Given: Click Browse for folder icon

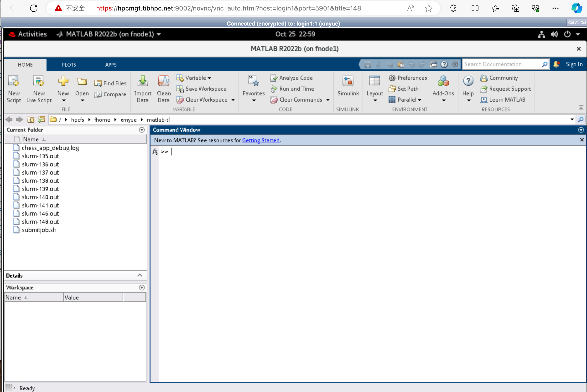Looking at the screenshot, I should tap(42, 120).
